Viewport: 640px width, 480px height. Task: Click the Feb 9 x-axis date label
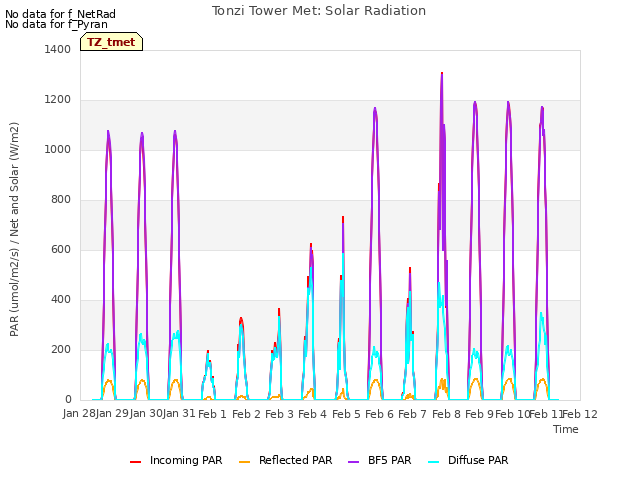pos(479,414)
